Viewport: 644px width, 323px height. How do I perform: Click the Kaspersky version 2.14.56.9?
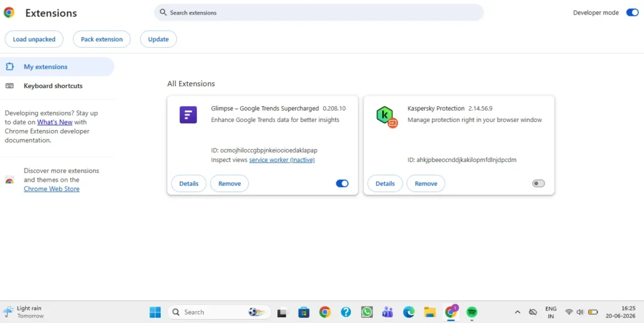tap(480, 108)
